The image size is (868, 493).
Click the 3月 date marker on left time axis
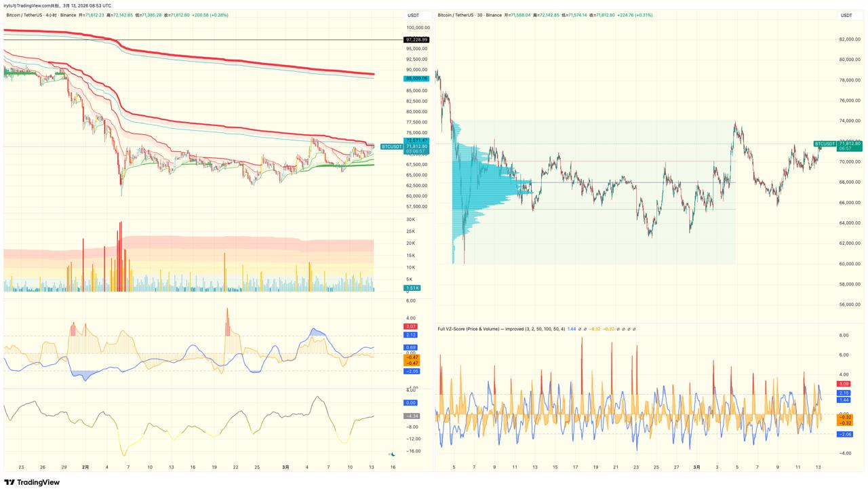[286, 467]
